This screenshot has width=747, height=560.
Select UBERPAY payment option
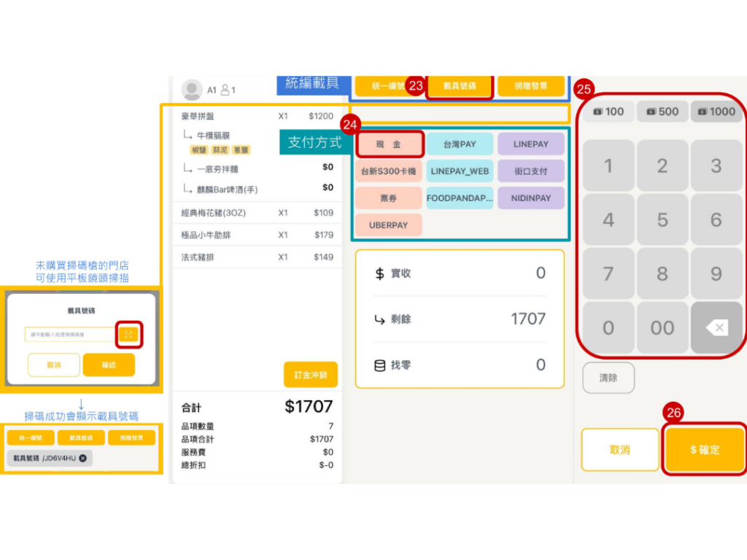click(x=389, y=225)
